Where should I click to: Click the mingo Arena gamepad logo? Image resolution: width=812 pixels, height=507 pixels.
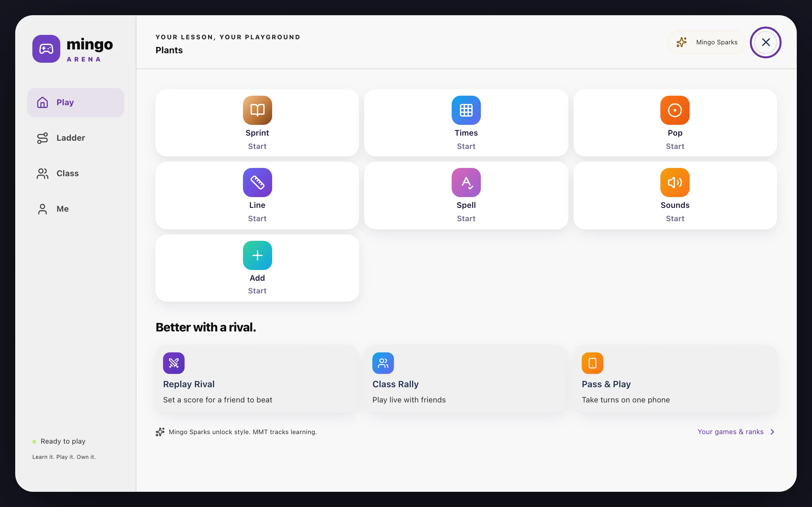(46, 48)
